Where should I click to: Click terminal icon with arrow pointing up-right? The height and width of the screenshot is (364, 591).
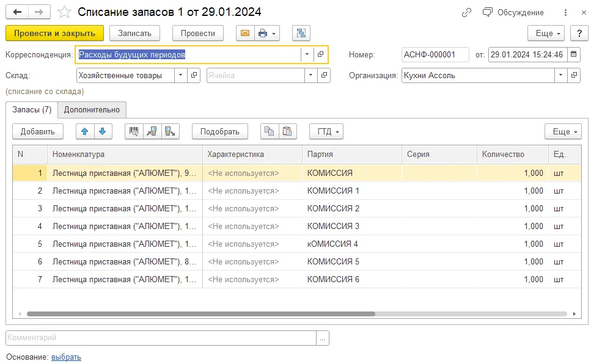[x=152, y=131]
